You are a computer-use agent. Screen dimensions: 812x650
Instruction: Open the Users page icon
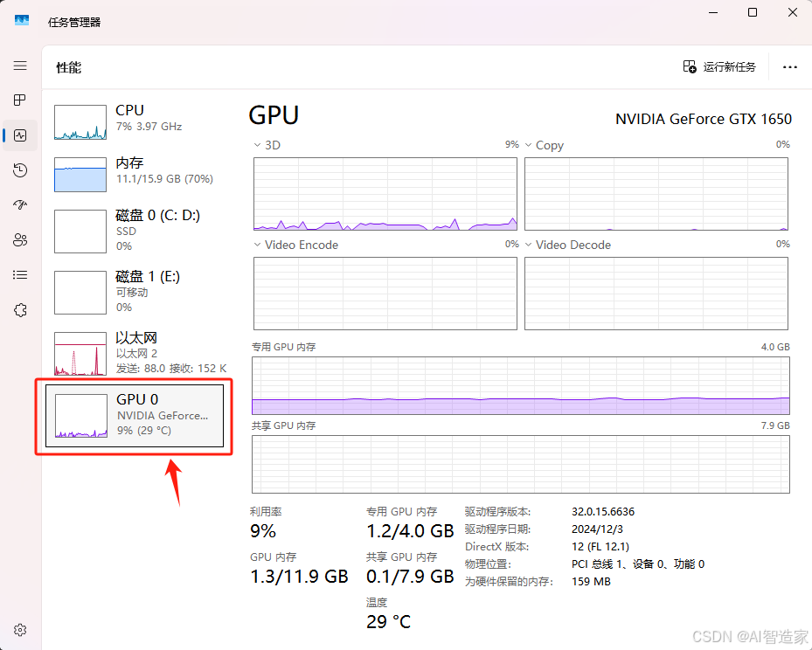pos(20,240)
